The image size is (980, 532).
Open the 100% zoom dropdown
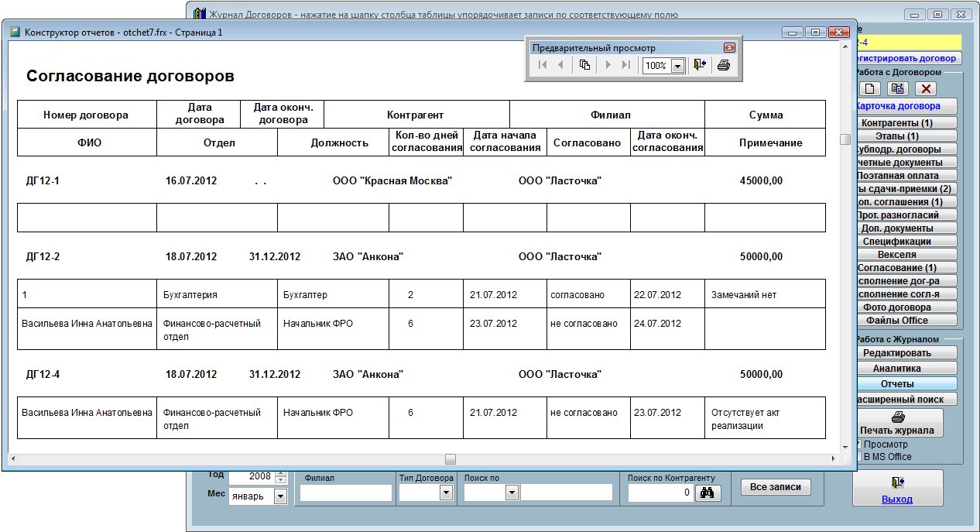point(677,67)
